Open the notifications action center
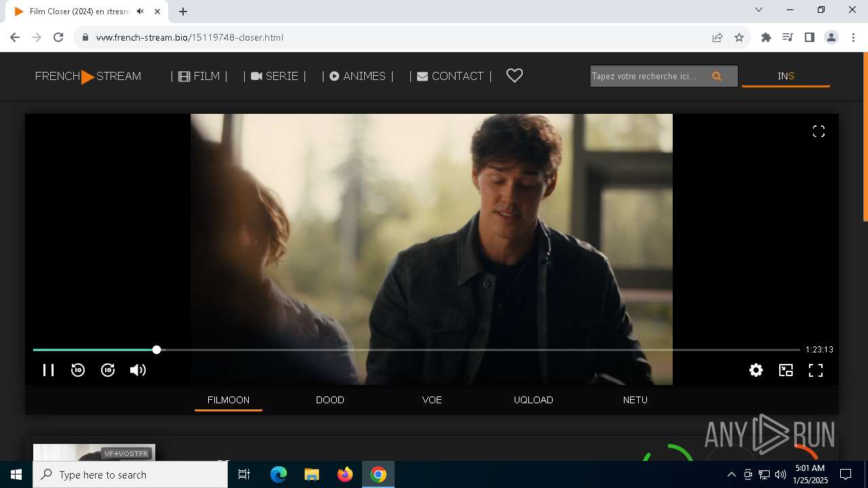The image size is (868, 488). pyautogui.click(x=846, y=474)
